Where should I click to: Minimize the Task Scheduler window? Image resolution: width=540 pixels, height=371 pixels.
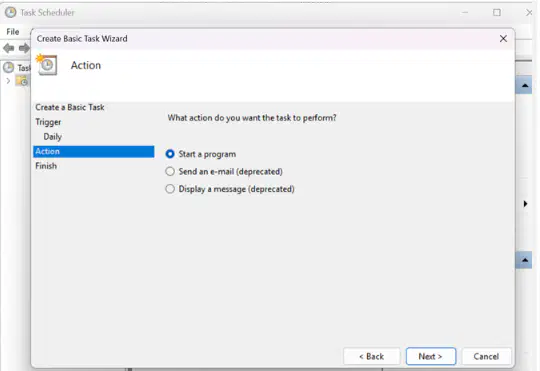coord(465,12)
